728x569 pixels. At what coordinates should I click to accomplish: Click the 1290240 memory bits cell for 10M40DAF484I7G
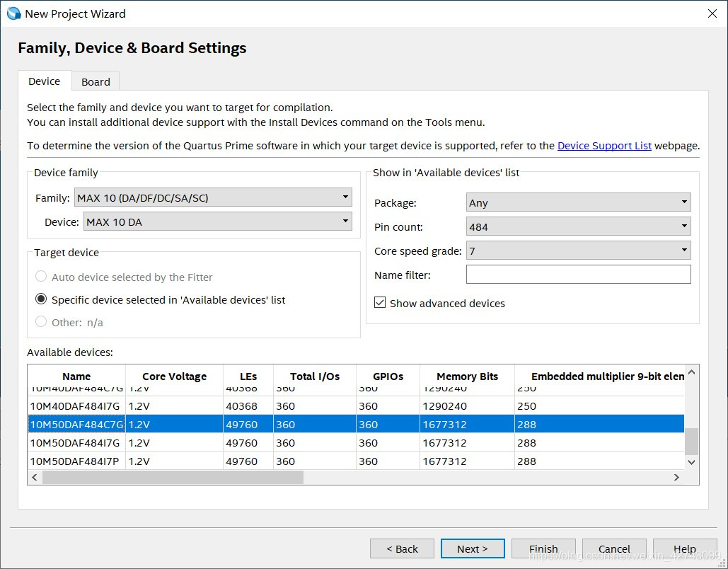tap(467, 406)
